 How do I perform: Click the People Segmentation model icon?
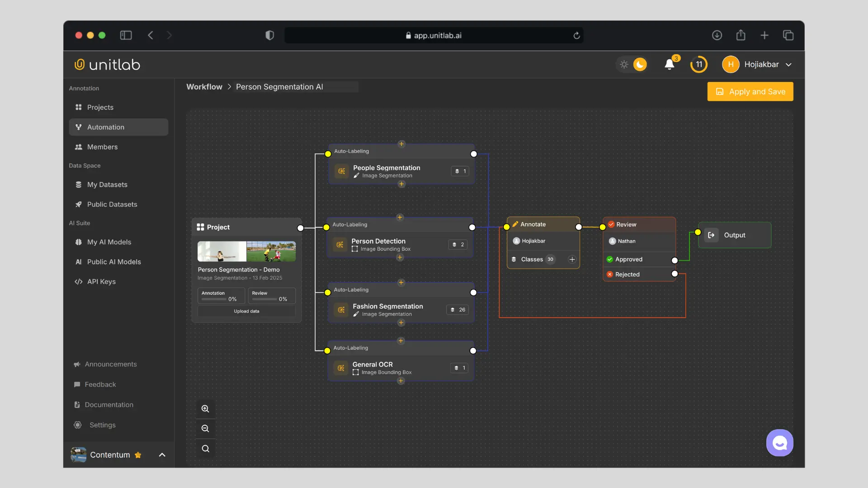[341, 171]
